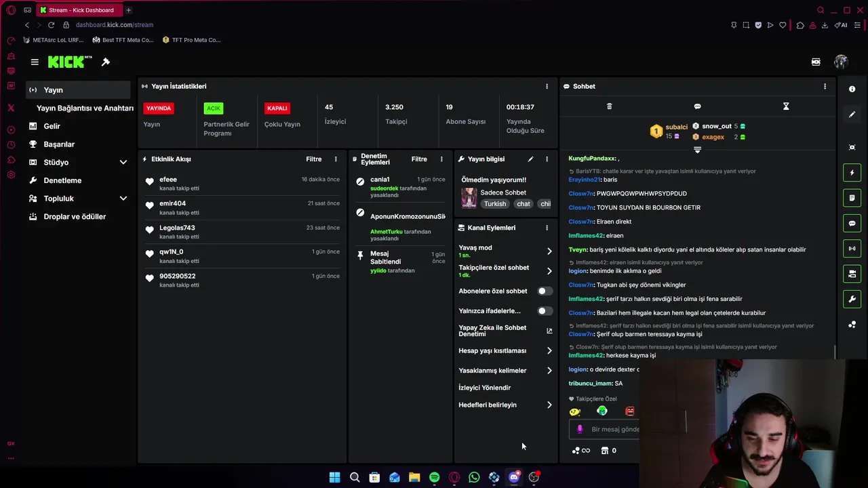The height and width of the screenshot is (488, 868).
Task: Open Spotify from the taskbar
Action: (x=434, y=477)
